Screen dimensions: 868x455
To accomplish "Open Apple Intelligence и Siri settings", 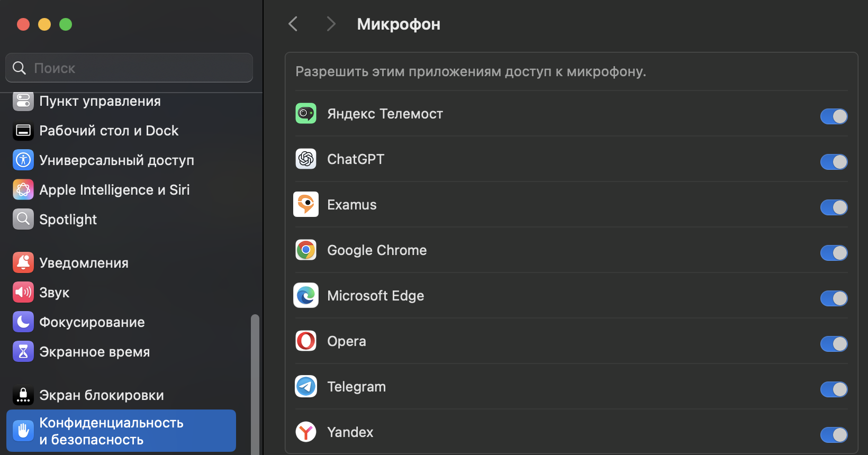I will point(121,189).
